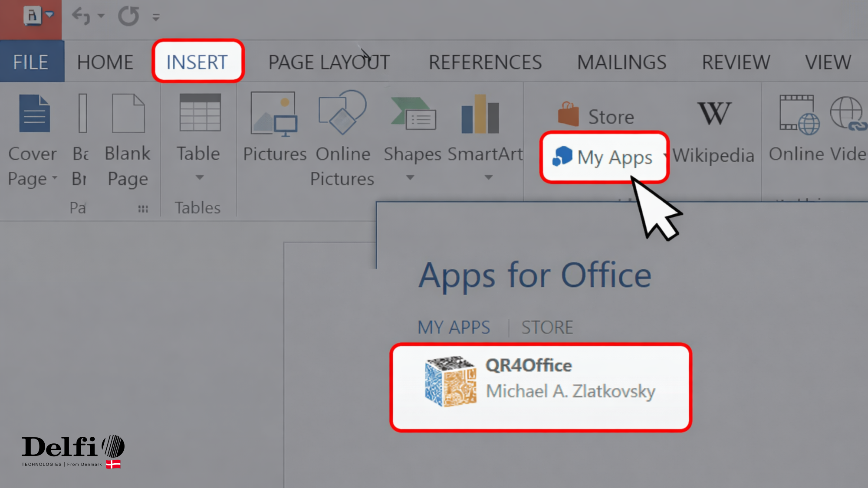The height and width of the screenshot is (488, 868).
Task: Click the My Apps button
Action: pyautogui.click(x=604, y=157)
